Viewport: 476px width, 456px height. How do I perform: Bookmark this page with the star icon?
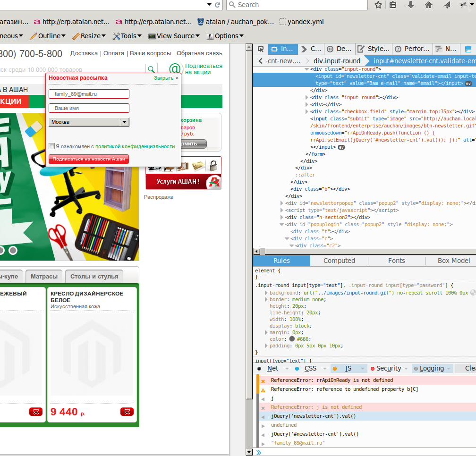click(378, 5)
